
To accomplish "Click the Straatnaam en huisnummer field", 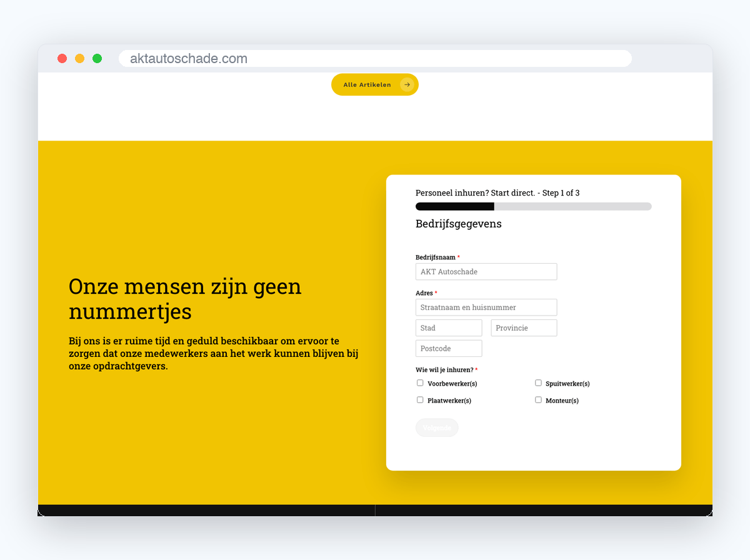I will tap(486, 307).
